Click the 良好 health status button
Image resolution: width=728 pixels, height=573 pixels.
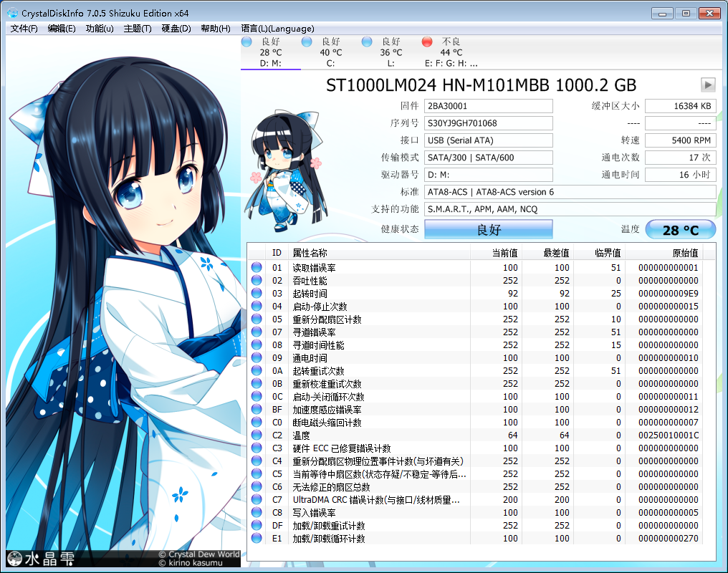[x=489, y=229]
